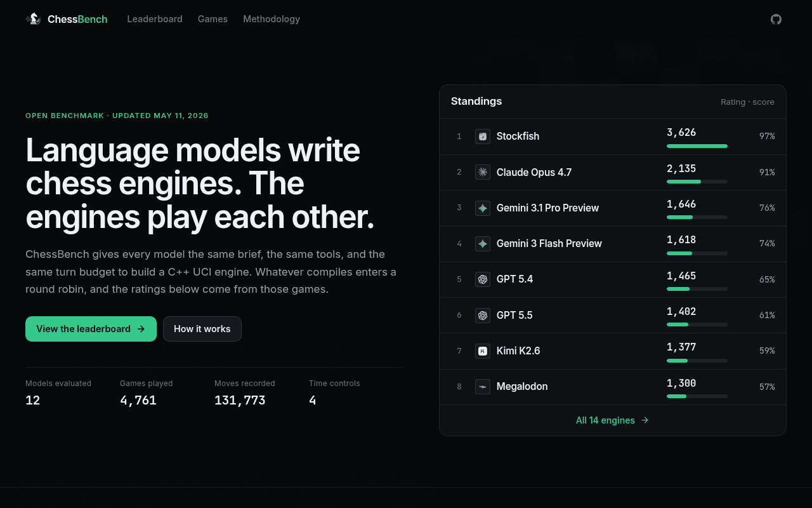
Task: Click the Standings panel heading
Action: click(x=476, y=101)
